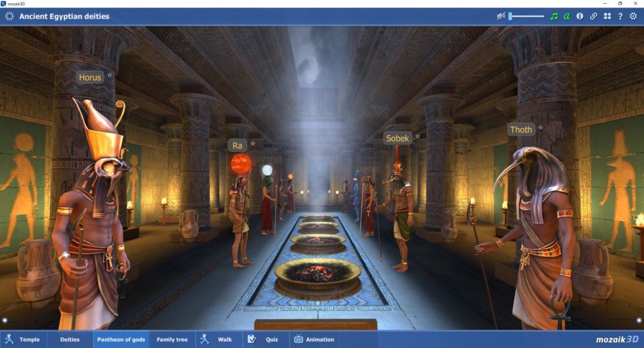Viewport: 644px width, 348px height.
Task: Select the Thoth label
Action: tap(521, 130)
